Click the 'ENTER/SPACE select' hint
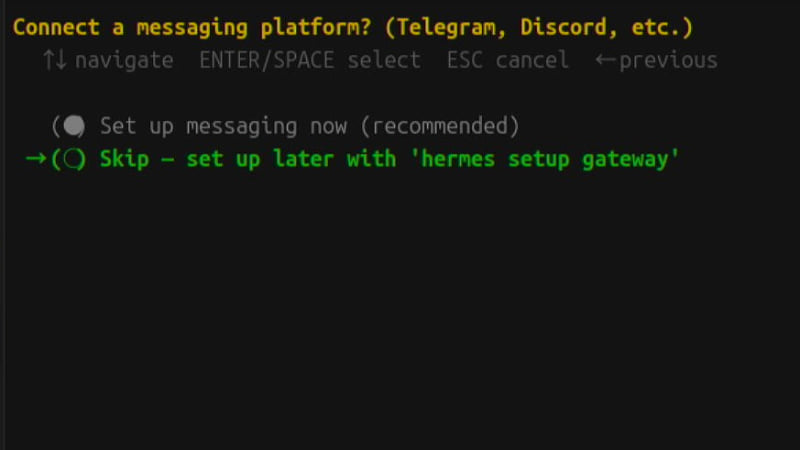 coord(310,60)
